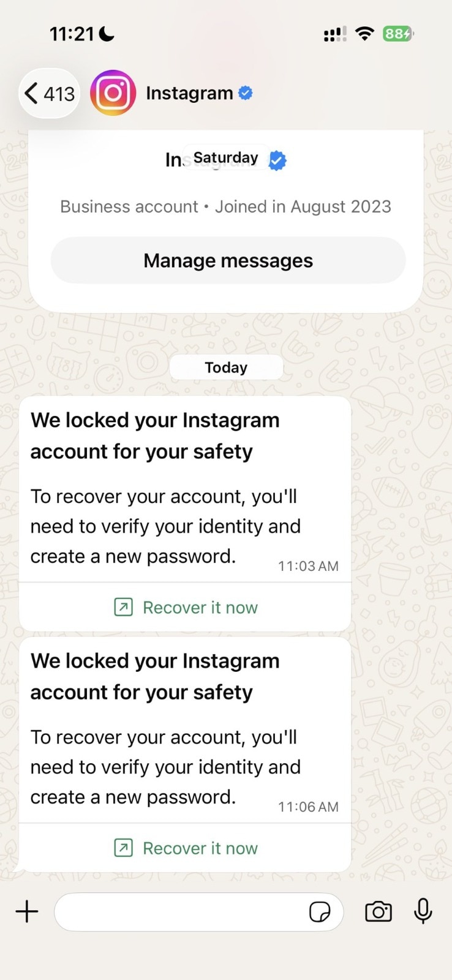Tap the verified badge beside Instagram header name
This screenshot has width=452, height=980.
246,93
